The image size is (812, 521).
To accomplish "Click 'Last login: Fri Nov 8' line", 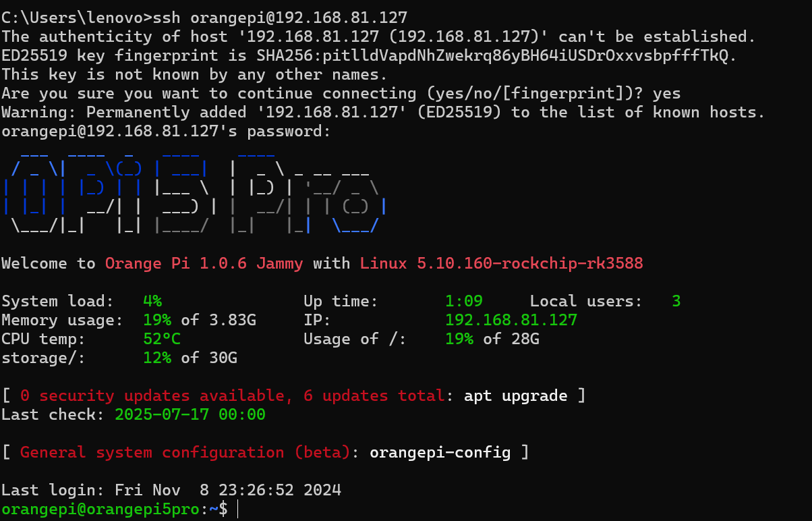I will coord(171,489).
